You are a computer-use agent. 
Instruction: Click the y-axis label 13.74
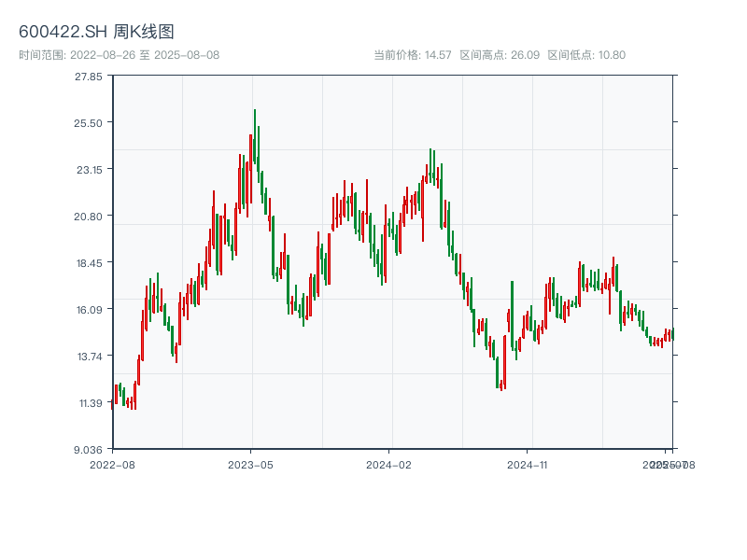click(x=90, y=357)
